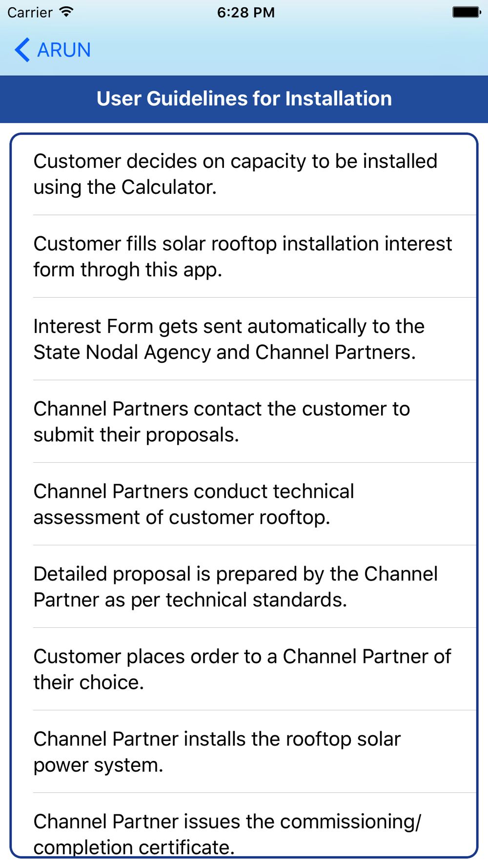Tap the battery indicator icon

coord(467,12)
